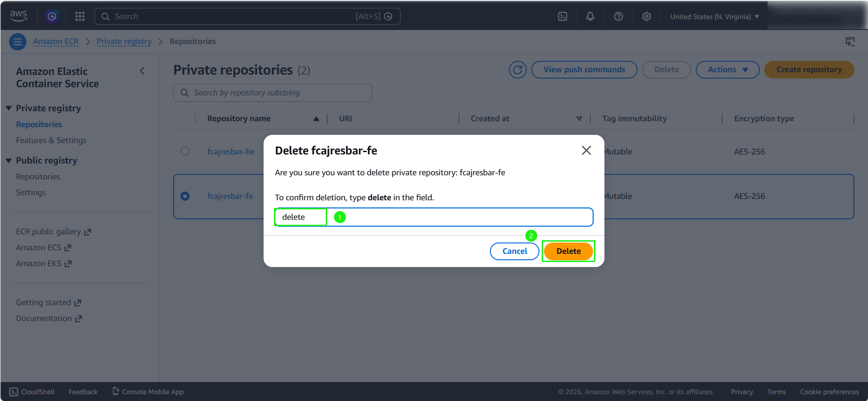Click the Feedback footer link
This screenshot has height=401, width=868.
coord(83,392)
